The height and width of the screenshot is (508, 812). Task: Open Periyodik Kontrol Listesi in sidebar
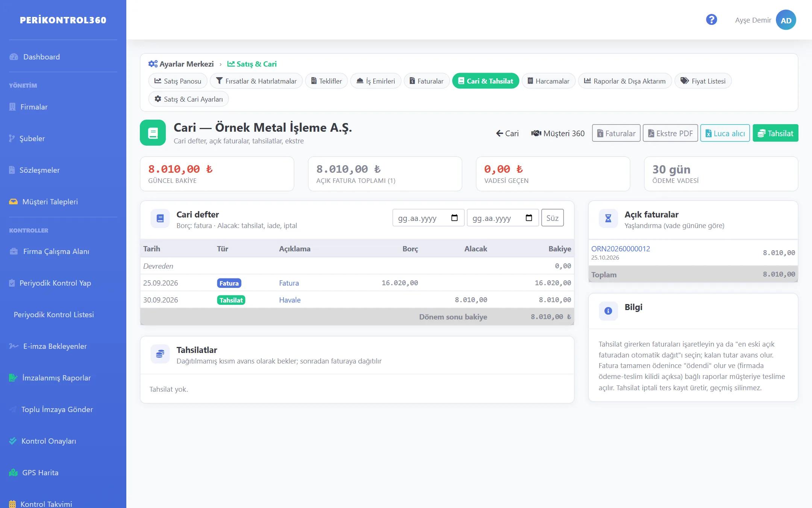54,315
